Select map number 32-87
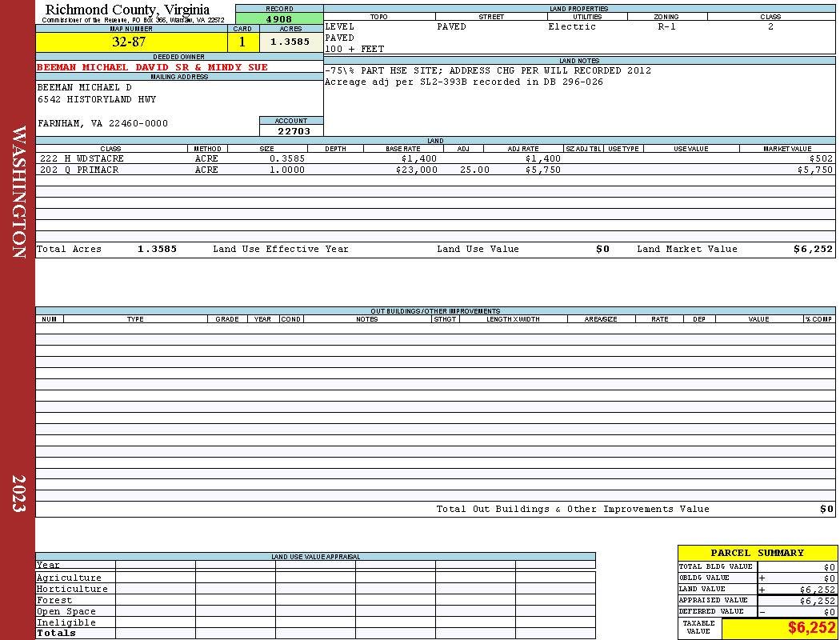 coord(129,42)
